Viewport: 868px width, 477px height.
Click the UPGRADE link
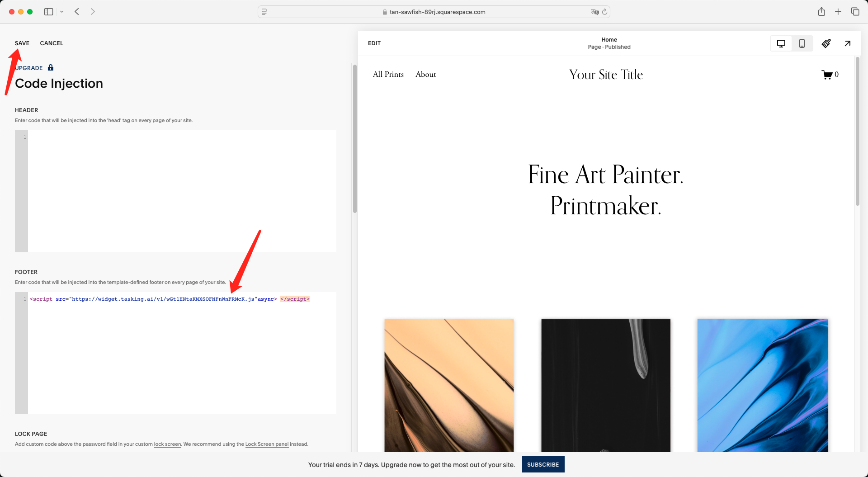[29, 68]
